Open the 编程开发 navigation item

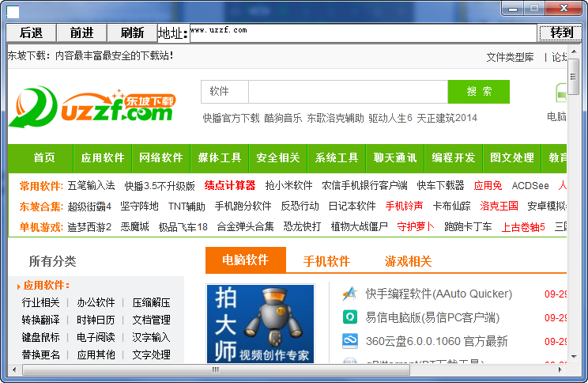454,157
